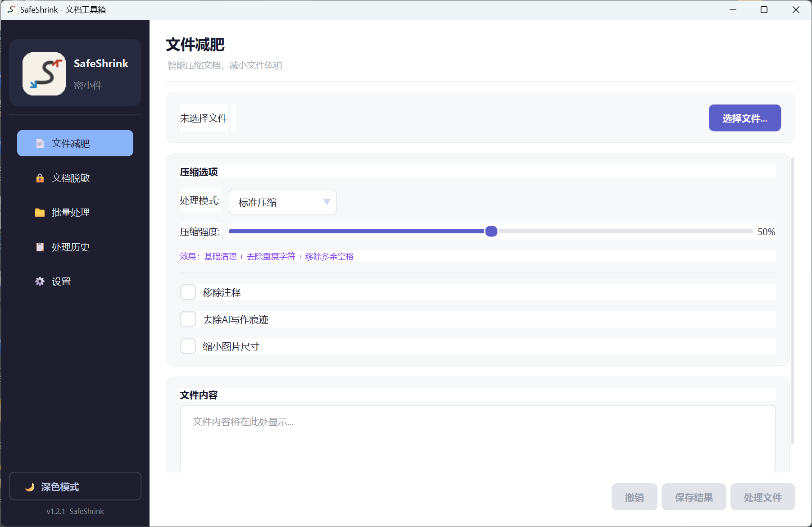812x527 pixels.
Task: Click the 处理文件 button
Action: 763,497
